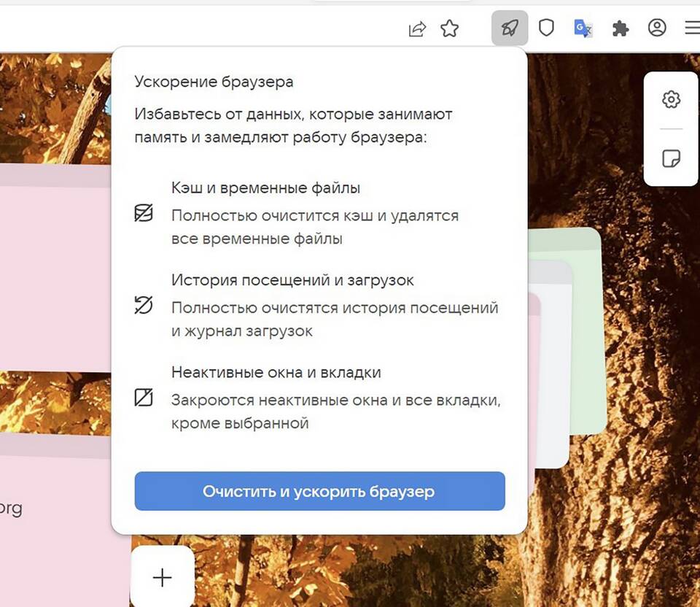Click text Неактивные окна и вкладки
This screenshot has width=700, height=607.
276,372
